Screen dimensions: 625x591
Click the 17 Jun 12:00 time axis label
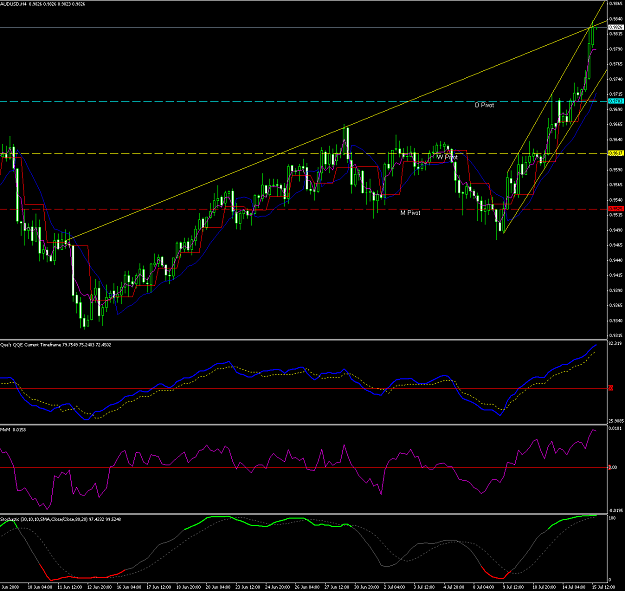[x=159, y=587]
